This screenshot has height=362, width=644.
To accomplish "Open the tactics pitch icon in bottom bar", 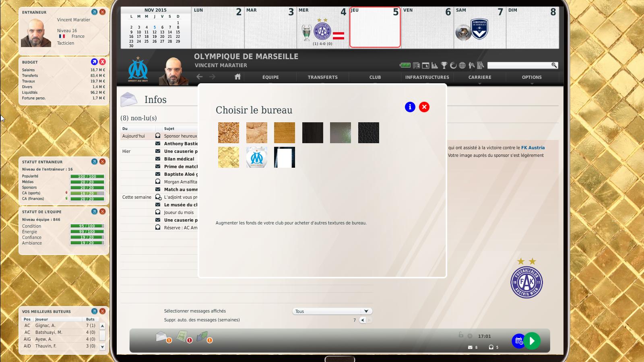I will (182, 336).
